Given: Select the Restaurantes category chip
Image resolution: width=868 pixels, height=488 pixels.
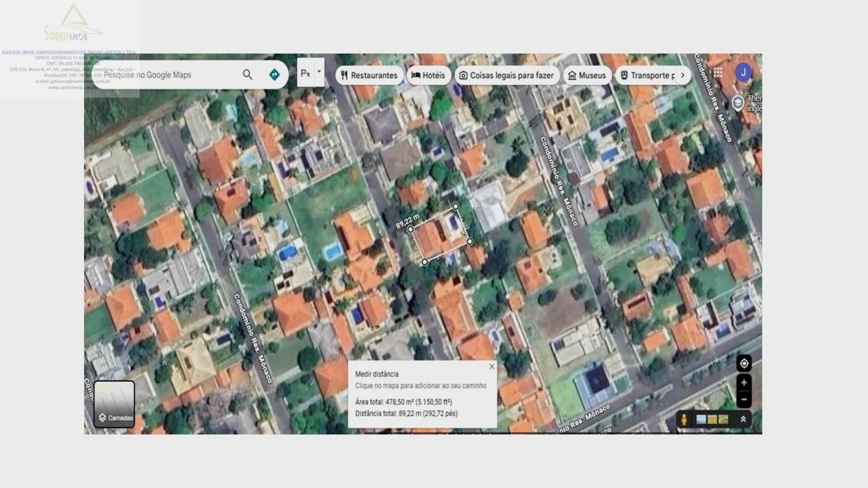Looking at the screenshot, I should pos(369,76).
